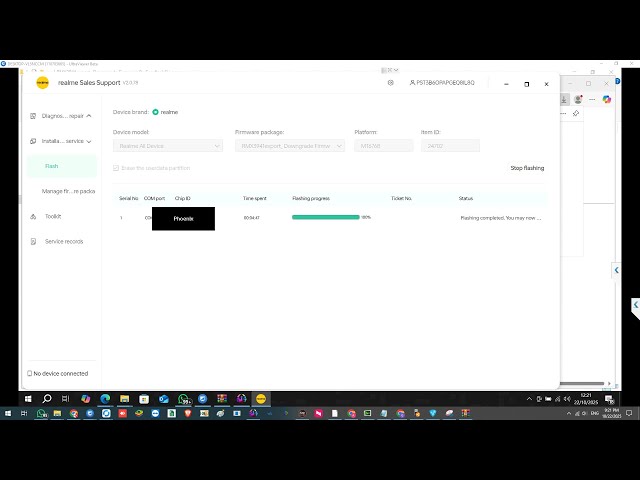Open Edge Settings and more ellipsis
This screenshot has height=480, width=640.
point(592,99)
